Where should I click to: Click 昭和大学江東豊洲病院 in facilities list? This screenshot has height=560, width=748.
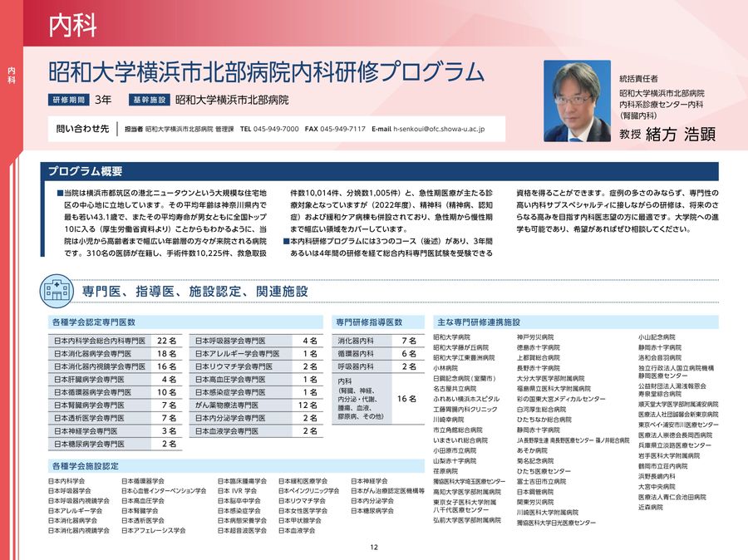coord(464,358)
